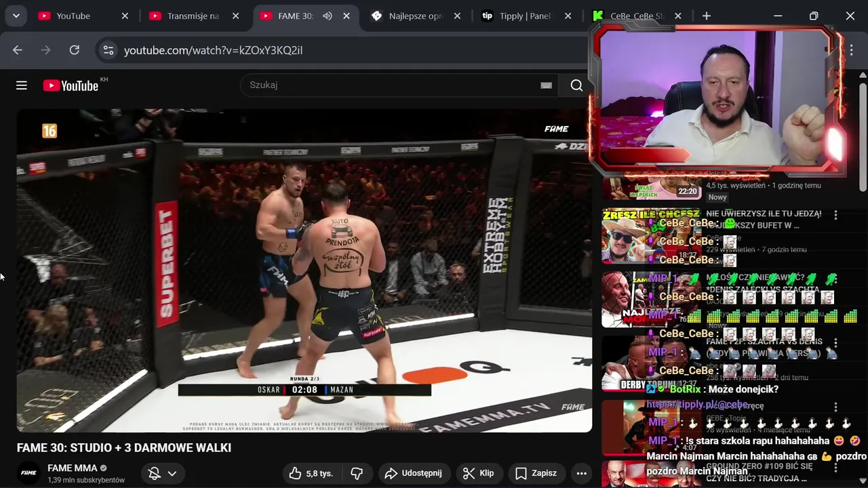The width and height of the screenshot is (868, 488).
Task: Close the CeBe_CeBe tab
Action: (678, 16)
